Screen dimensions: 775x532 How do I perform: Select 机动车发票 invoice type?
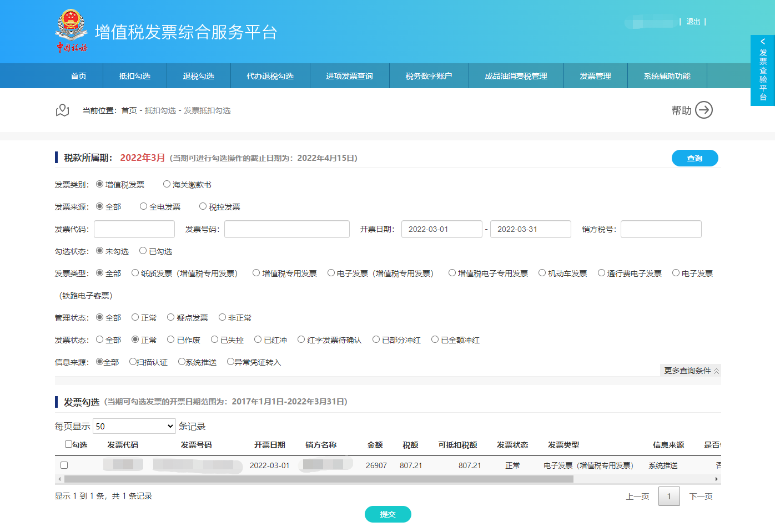542,273
